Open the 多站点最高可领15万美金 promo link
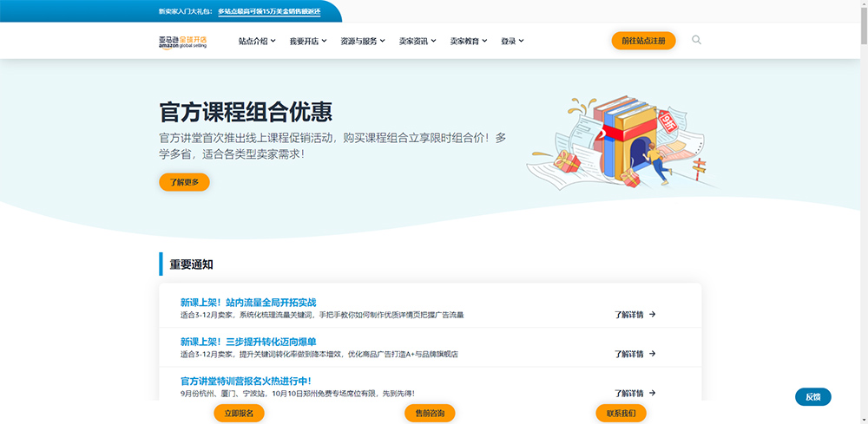The height and width of the screenshot is (424, 868). click(269, 11)
